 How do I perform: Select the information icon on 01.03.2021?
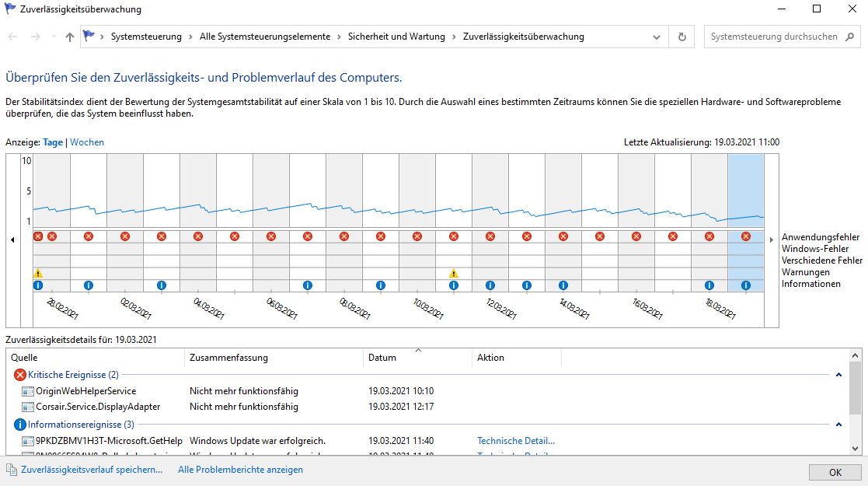pos(89,285)
